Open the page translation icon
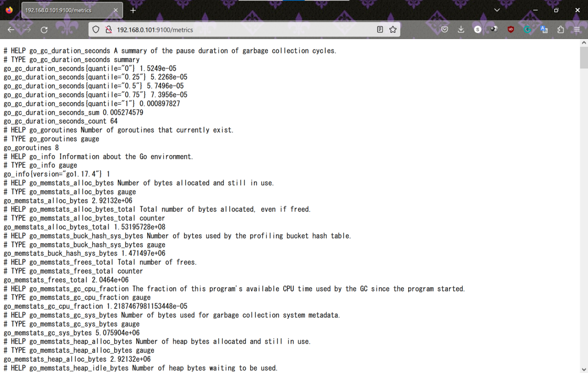The width and height of the screenshot is (588, 373). coord(544,29)
